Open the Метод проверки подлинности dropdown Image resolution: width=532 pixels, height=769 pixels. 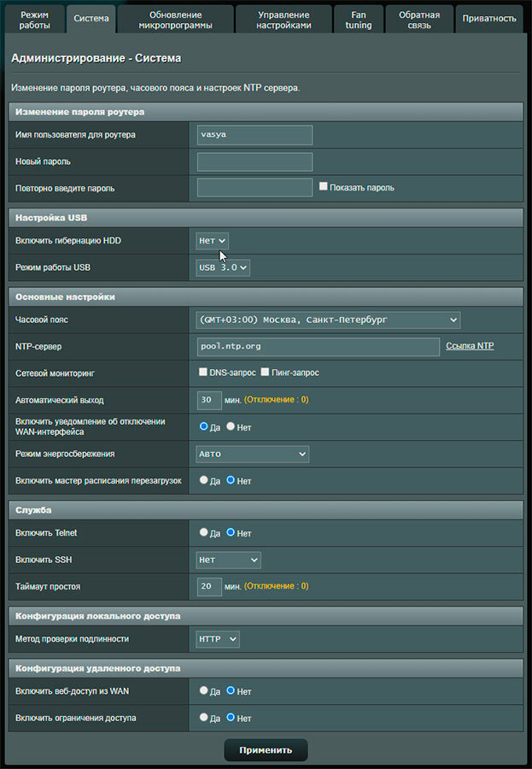218,639
